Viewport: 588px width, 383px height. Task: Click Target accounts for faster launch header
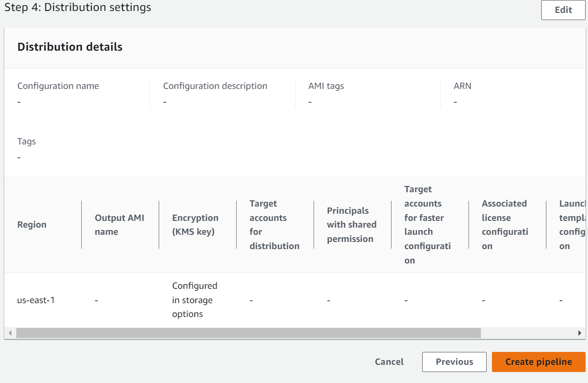point(427,225)
